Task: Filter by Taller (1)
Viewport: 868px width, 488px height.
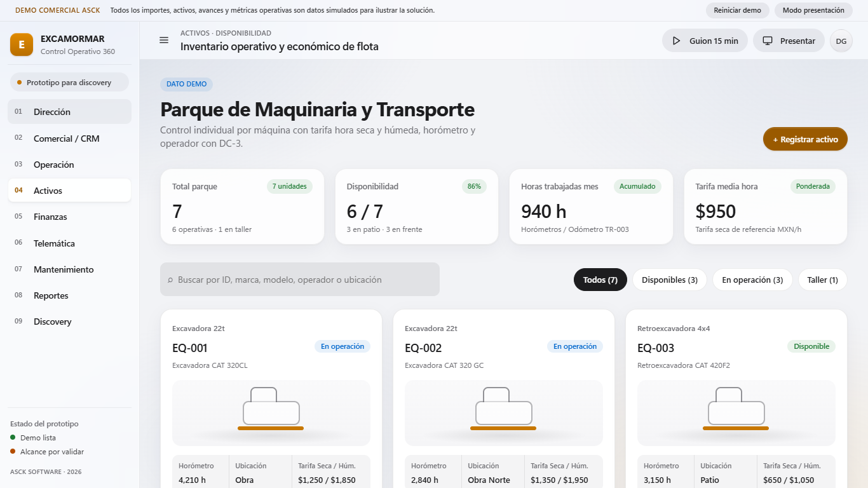Action: [x=822, y=280]
